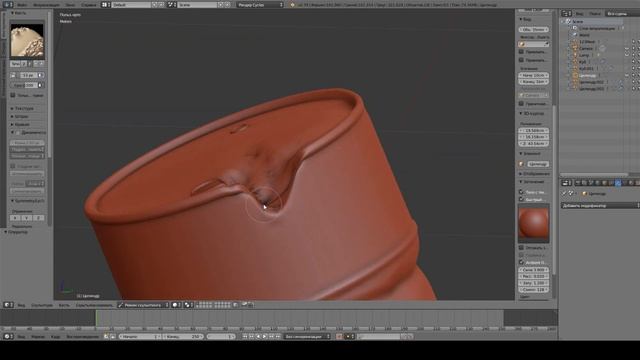The width and height of the screenshot is (640, 360).
Task: Open the brush preview thumbnail
Action: [x=27, y=41]
